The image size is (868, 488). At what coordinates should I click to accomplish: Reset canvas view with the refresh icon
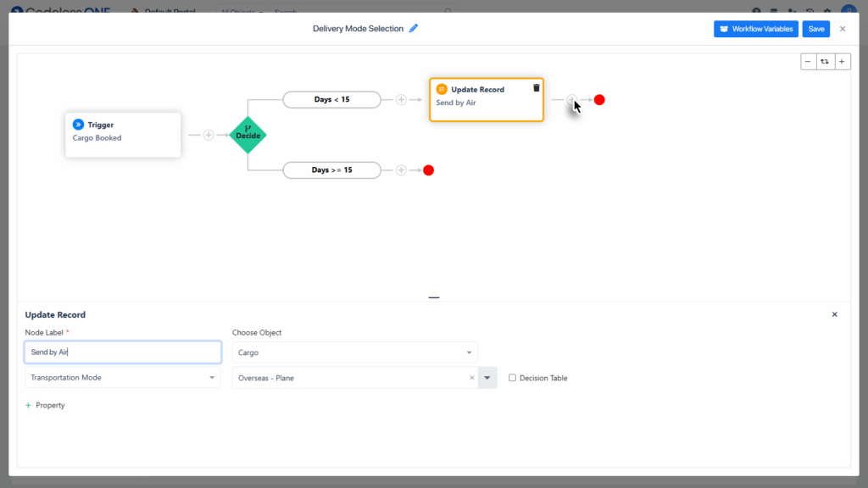coord(825,62)
